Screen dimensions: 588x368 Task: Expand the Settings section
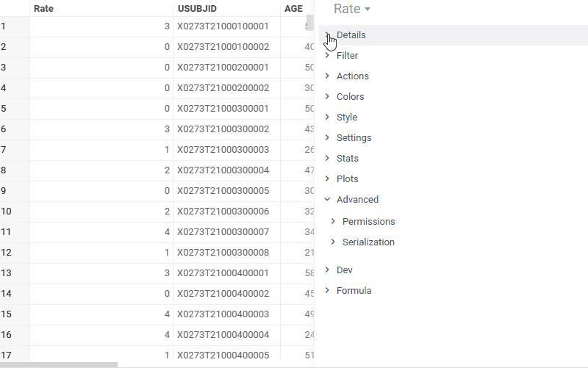[x=354, y=138]
